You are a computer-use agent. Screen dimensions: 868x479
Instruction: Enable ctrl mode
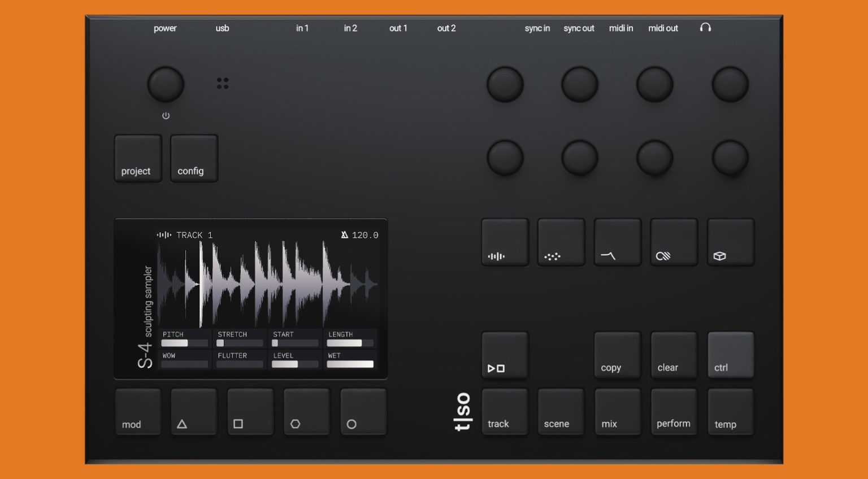pyautogui.click(x=730, y=355)
